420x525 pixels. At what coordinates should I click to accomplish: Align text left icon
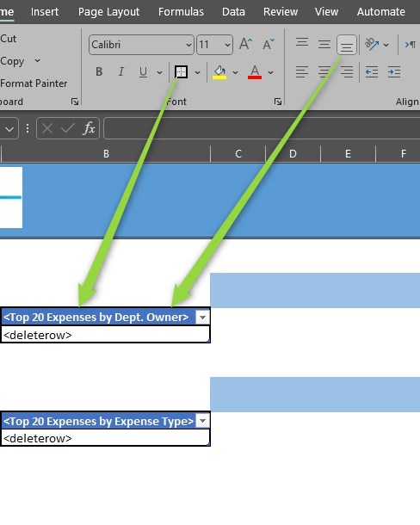(302, 71)
